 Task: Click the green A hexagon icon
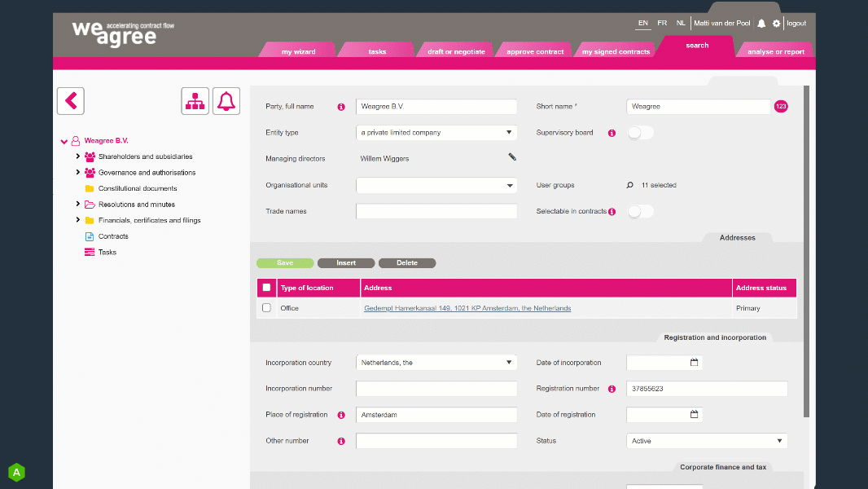point(16,473)
